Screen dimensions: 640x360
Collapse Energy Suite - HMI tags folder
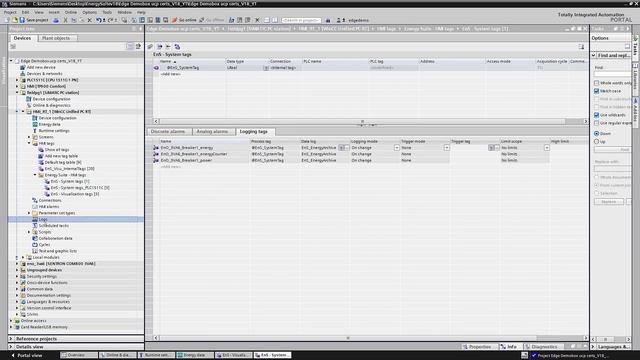click(x=35, y=175)
